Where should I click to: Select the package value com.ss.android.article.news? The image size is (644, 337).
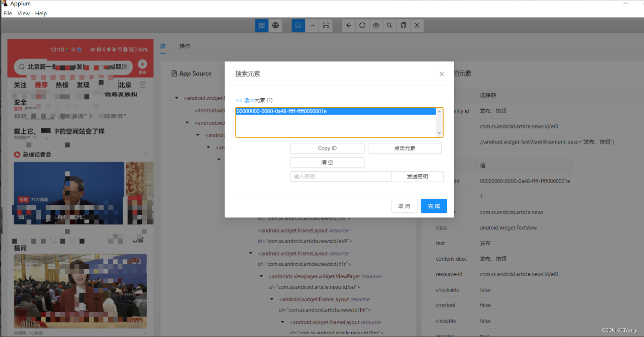pyautogui.click(x=512, y=212)
